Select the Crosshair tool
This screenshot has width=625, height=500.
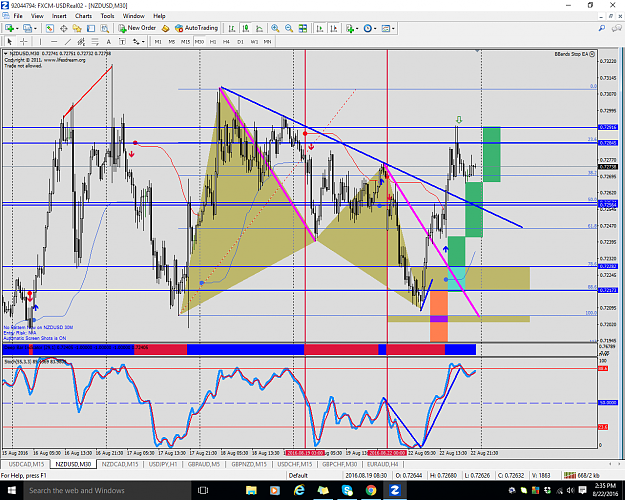(24, 41)
